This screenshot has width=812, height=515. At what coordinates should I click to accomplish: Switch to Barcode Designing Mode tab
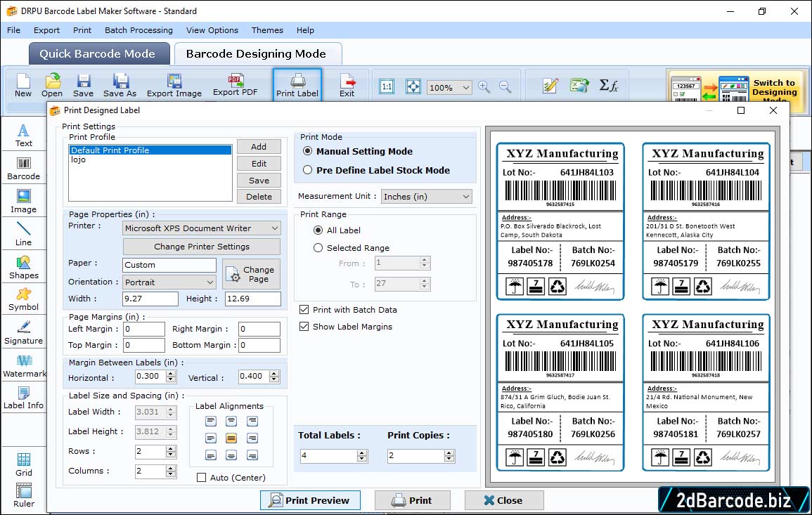(257, 54)
